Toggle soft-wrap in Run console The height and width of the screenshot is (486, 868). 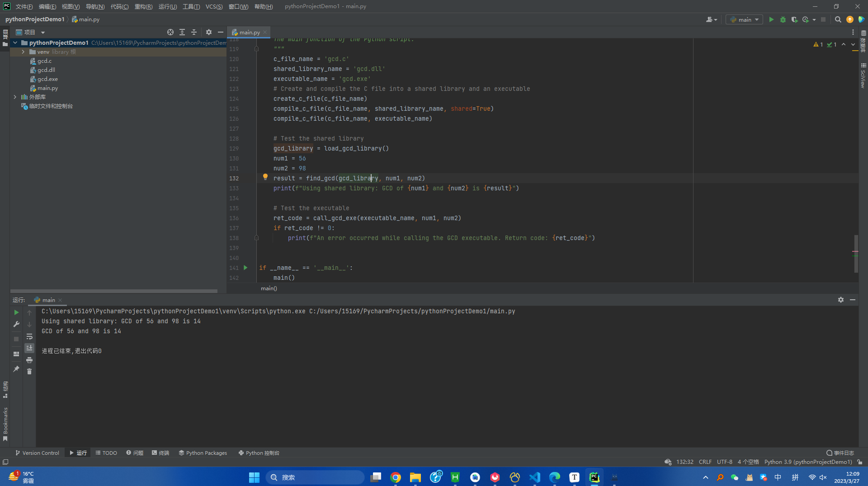[x=29, y=336]
